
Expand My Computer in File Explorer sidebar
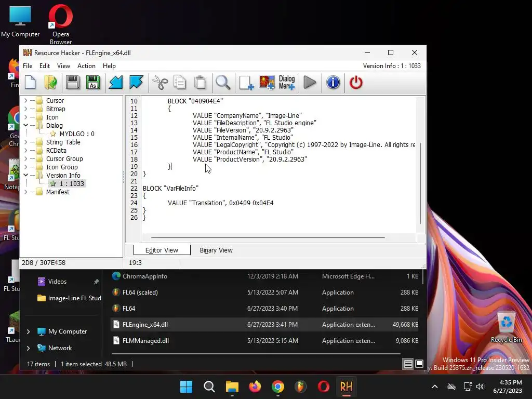point(28,331)
